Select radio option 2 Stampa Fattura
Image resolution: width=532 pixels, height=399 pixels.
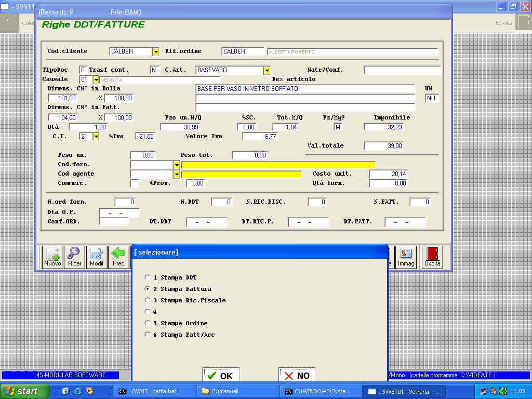point(147,289)
